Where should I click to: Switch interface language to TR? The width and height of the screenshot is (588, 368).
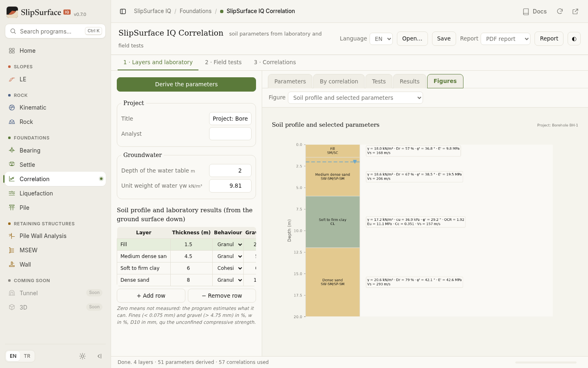point(27,356)
